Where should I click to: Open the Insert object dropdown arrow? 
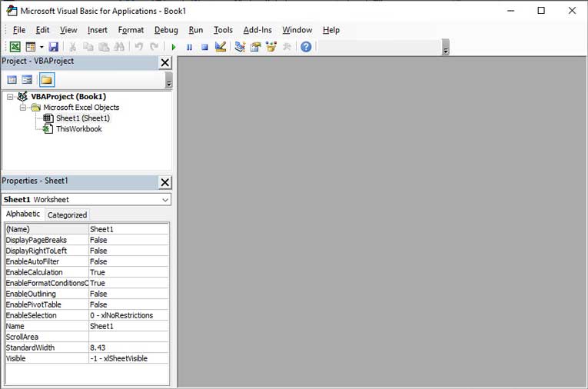pos(42,47)
